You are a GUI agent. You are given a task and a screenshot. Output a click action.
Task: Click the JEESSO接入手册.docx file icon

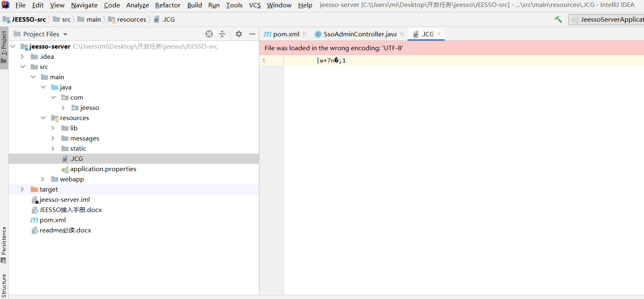click(35, 210)
